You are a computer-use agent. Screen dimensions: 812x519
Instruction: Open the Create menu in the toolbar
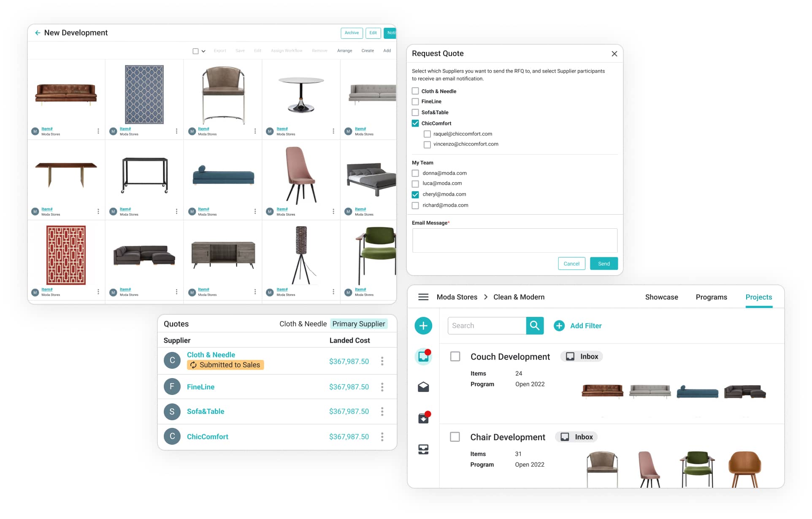(x=367, y=51)
